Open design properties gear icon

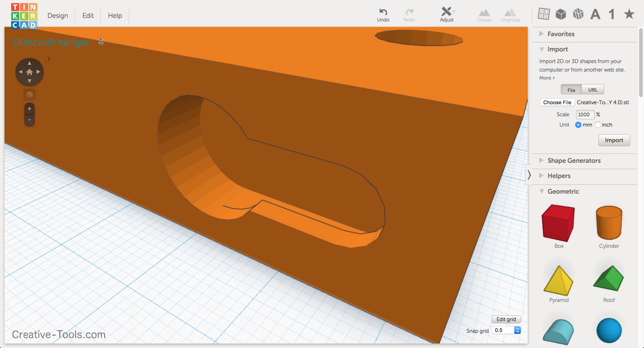click(x=101, y=42)
